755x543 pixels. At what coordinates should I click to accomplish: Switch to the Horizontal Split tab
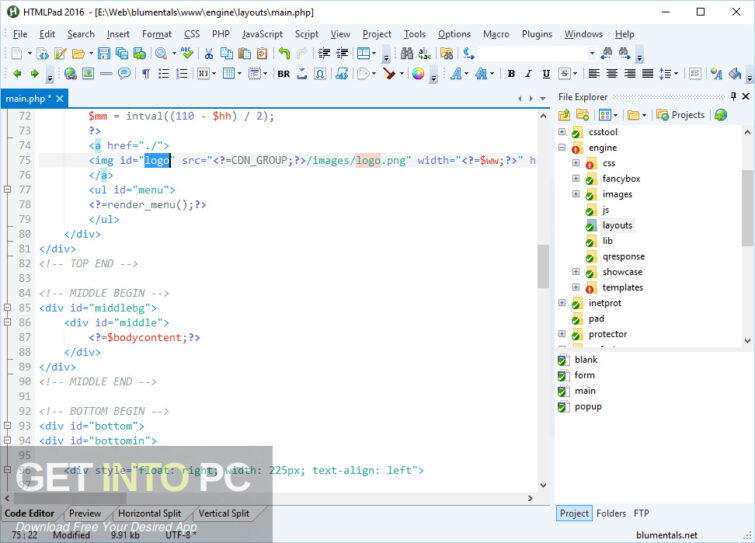pyautogui.click(x=149, y=513)
